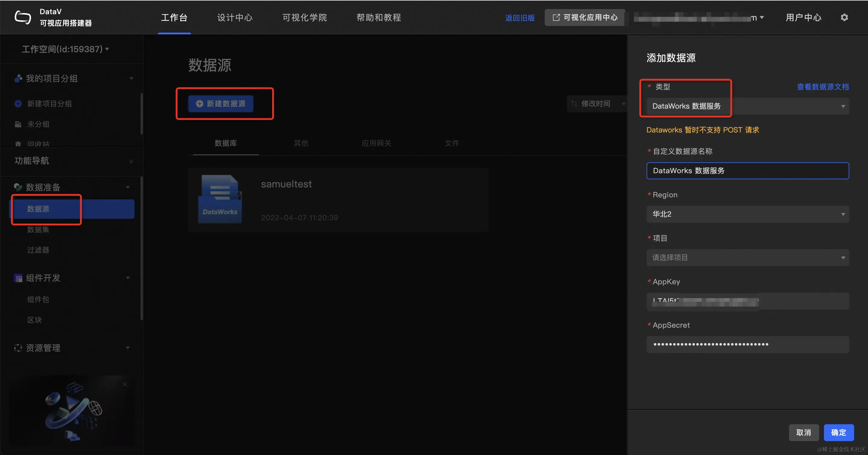Viewport: 868px width, 455px height.
Task: Open the 查看数据源文档 link
Action: (822, 87)
